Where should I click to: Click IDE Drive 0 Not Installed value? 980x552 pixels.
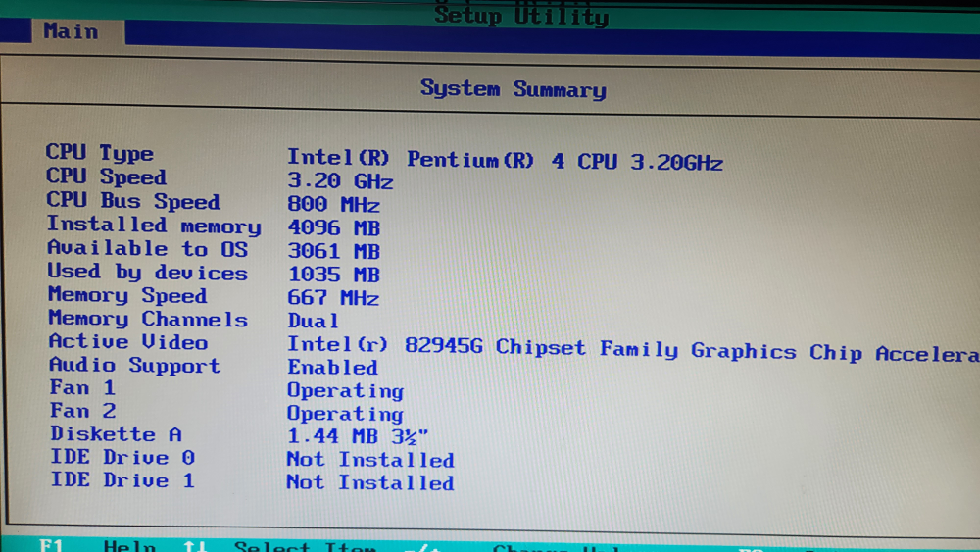tap(370, 460)
